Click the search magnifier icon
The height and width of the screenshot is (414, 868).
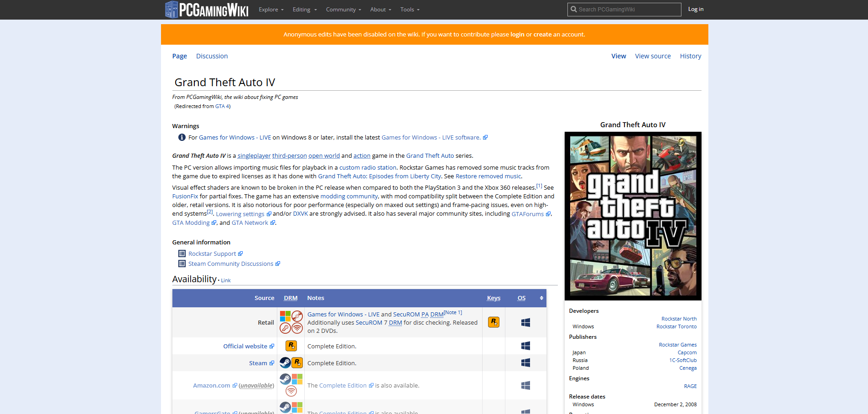(x=574, y=9)
